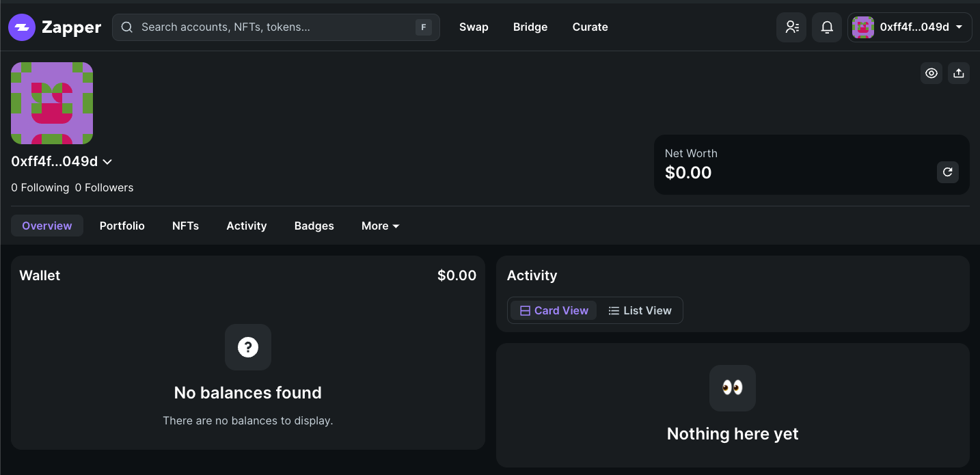The height and width of the screenshot is (475, 980).
Task: Open the Portfolio tab
Action: [x=122, y=226]
